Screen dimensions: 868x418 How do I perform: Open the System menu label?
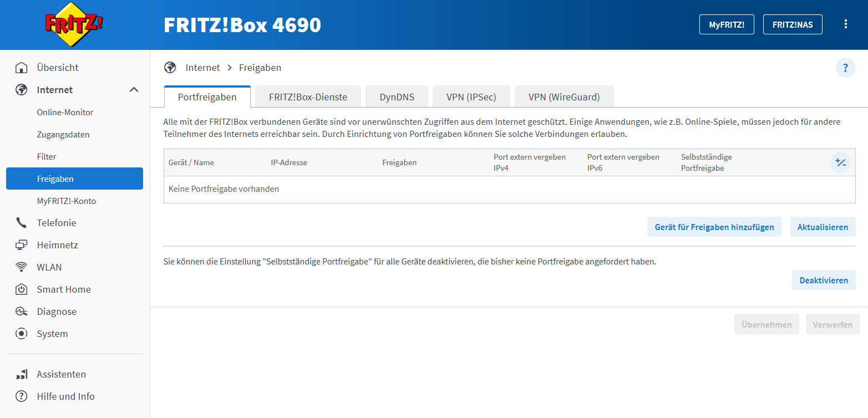coord(52,334)
